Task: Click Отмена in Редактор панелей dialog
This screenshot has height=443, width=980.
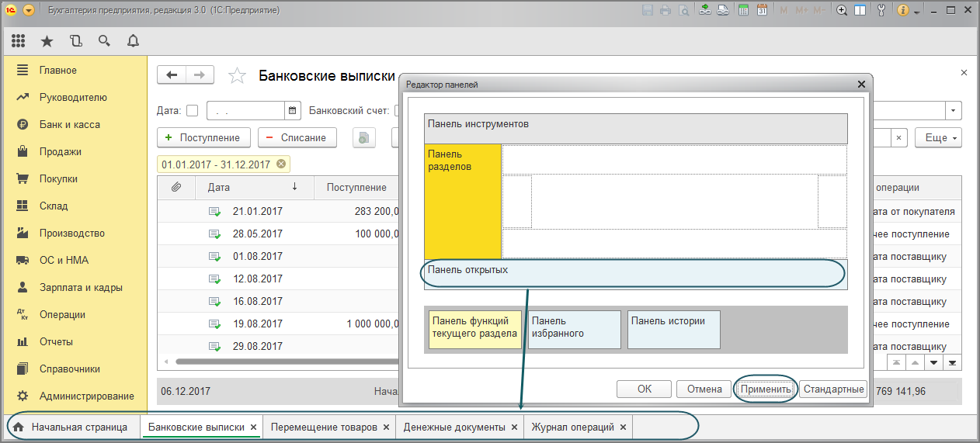Action: point(704,389)
